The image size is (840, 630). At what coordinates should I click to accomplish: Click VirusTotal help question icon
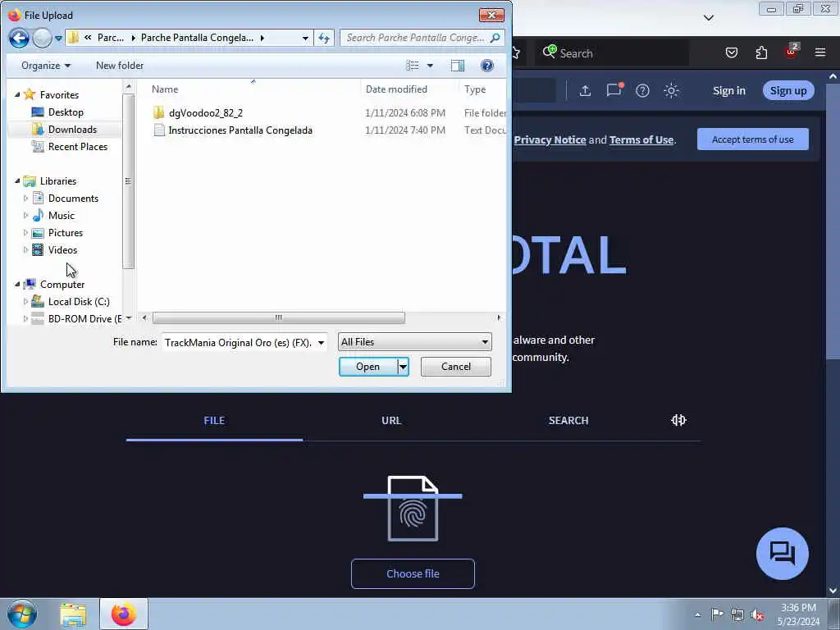pos(642,90)
